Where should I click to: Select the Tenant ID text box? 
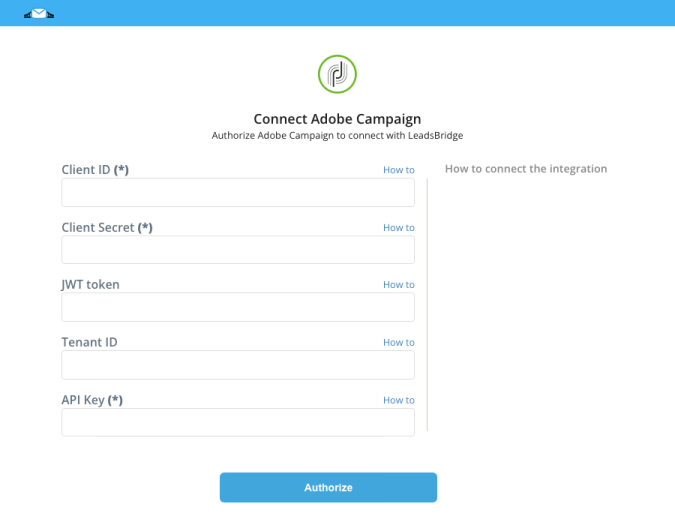(x=238, y=365)
